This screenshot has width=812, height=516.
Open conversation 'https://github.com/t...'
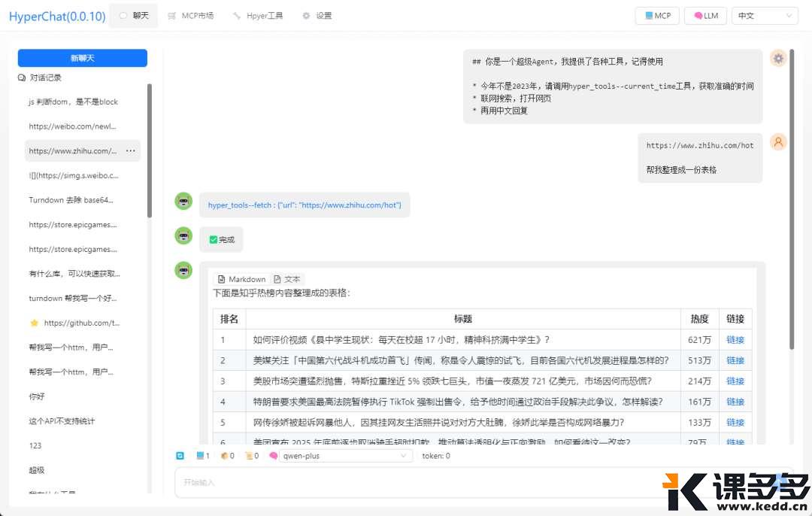(x=82, y=323)
